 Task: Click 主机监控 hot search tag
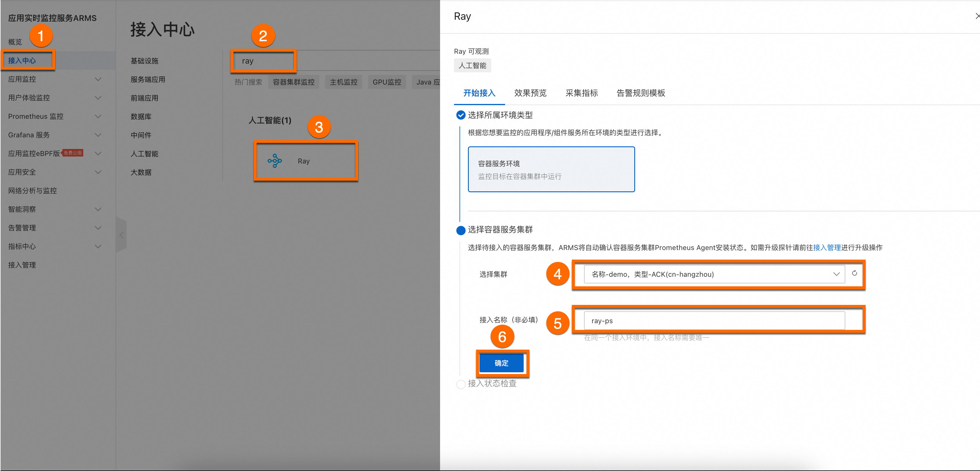point(343,82)
